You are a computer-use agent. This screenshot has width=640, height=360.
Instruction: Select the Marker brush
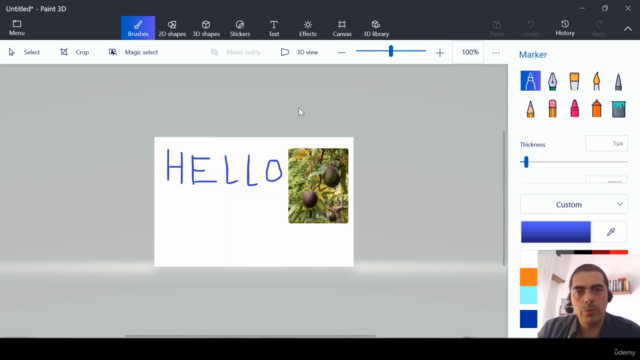coord(531,81)
